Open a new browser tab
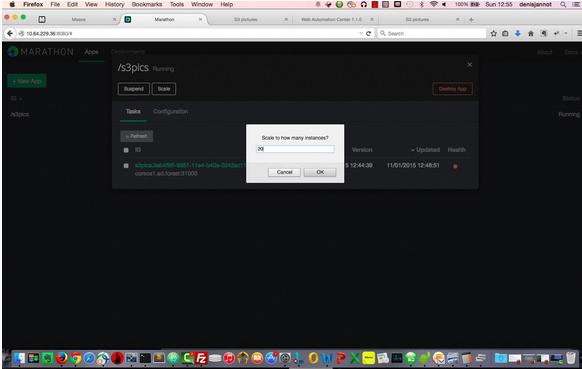Viewport: 582px width, 369px height. point(471,20)
